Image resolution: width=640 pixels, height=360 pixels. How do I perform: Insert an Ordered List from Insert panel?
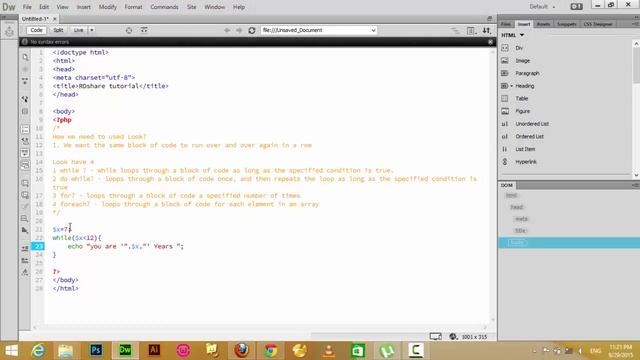click(529, 137)
